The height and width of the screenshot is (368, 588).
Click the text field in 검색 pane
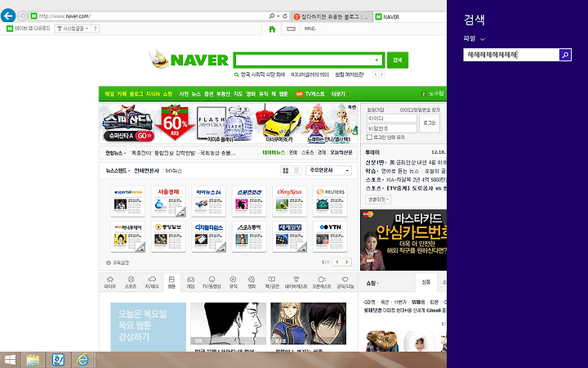[511, 55]
